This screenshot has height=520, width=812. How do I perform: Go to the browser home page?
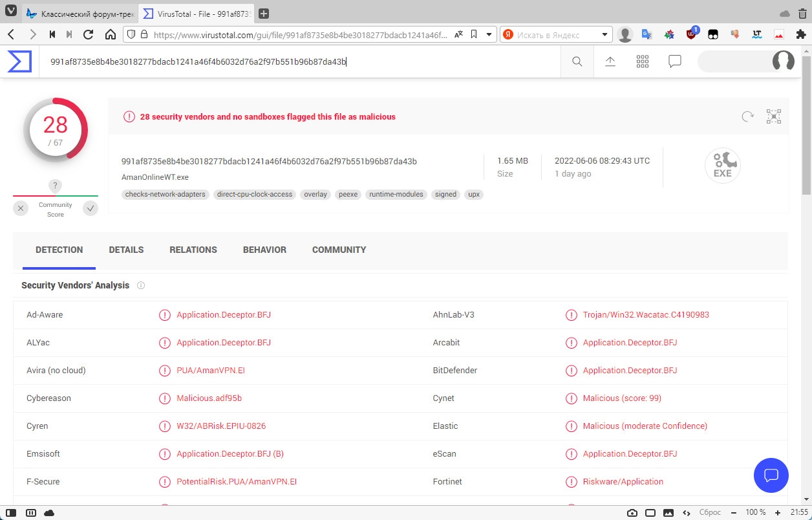pyautogui.click(x=111, y=34)
